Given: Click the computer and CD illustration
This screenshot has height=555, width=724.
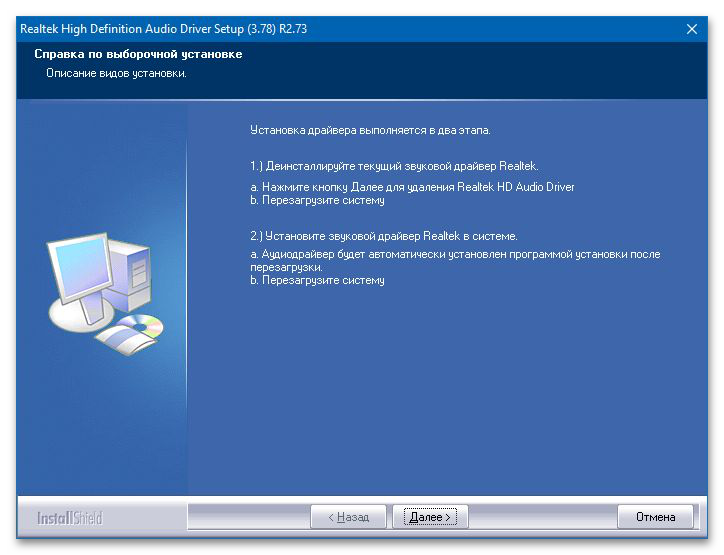Looking at the screenshot, I should (x=105, y=293).
